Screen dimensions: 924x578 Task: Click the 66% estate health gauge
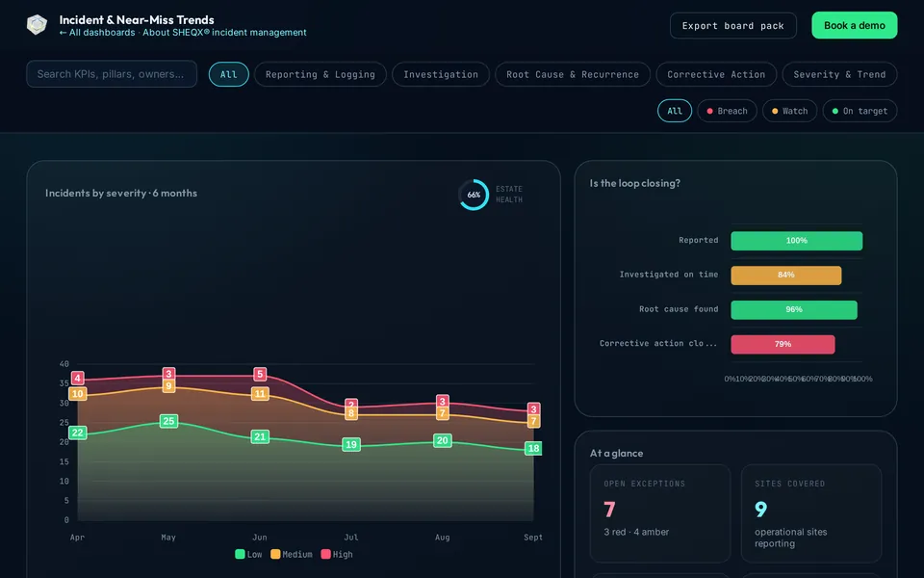coord(474,195)
